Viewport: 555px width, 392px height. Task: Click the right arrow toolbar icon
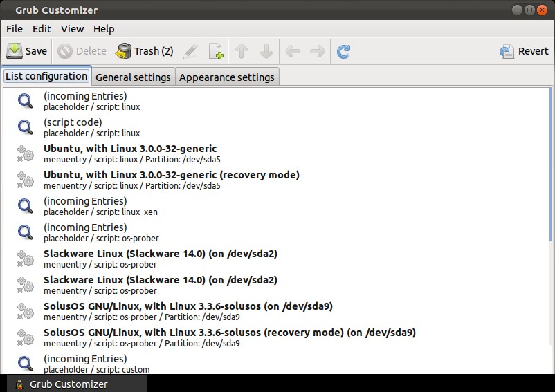pyautogui.click(x=317, y=51)
